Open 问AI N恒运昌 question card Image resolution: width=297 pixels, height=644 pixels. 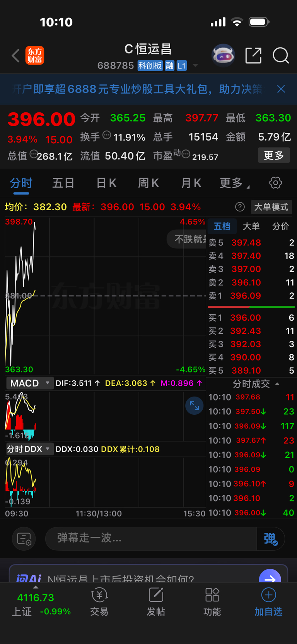[x=148, y=574]
